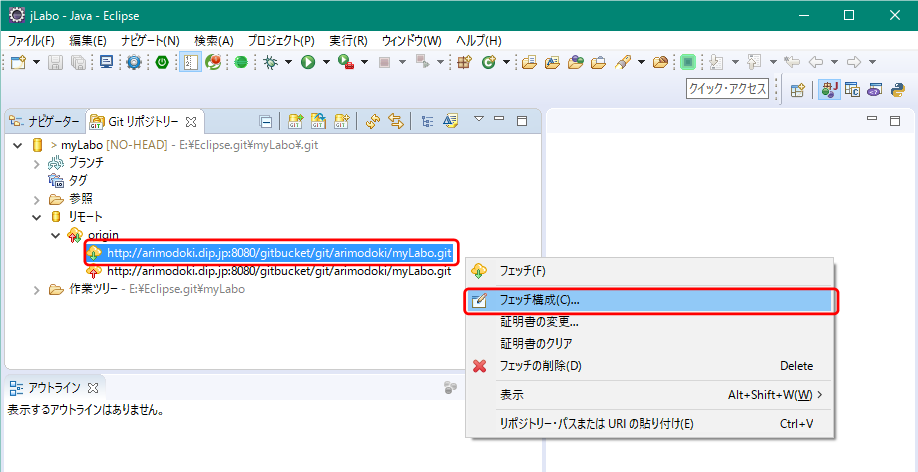Viewport: 918px width, 472px height.
Task: Click the green Run play icon
Action: [x=309, y=62]
